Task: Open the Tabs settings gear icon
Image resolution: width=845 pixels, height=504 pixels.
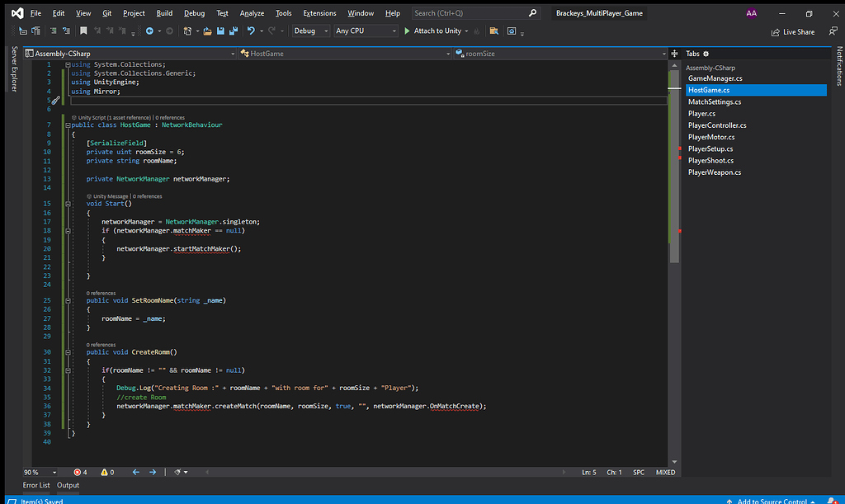Action: 706,54
